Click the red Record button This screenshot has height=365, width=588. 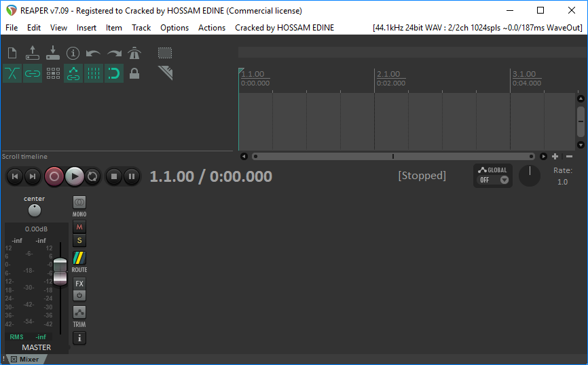click(54, 176)
